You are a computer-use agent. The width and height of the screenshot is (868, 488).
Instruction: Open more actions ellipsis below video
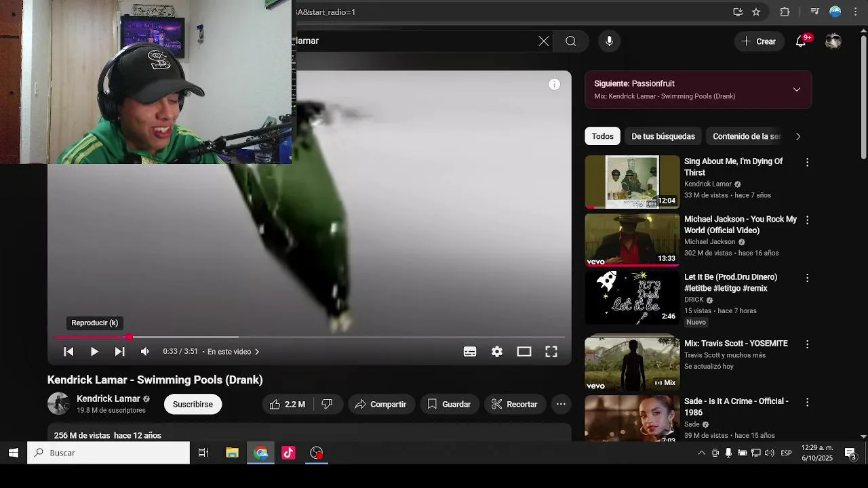(561, 404)
